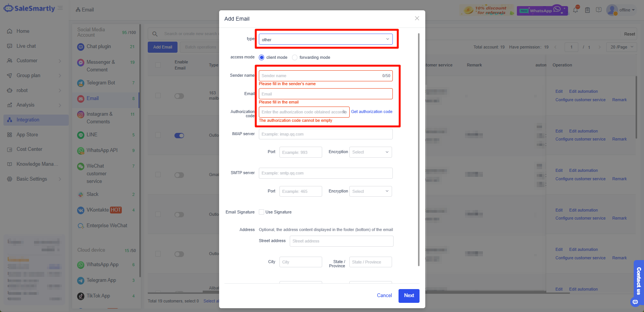
Task: Open Knowledge Management in sidebar
Action: tap(36, 164)
